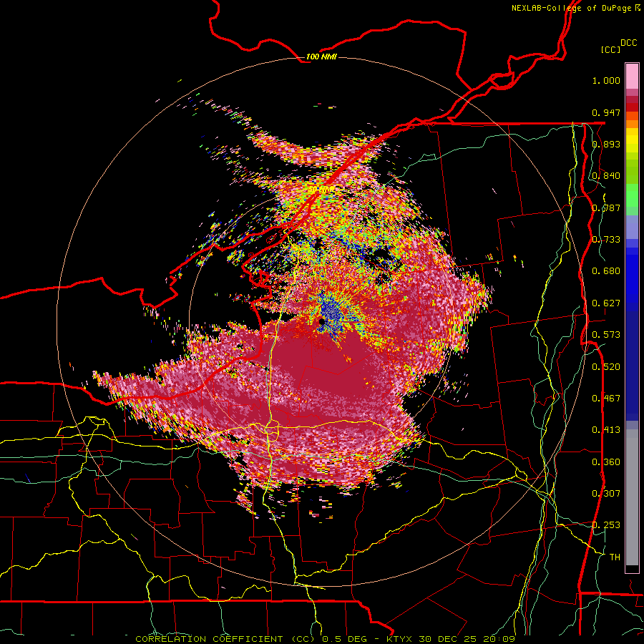Screen dimensions: 644x644
Task: Select the [CC] units label
Action: [610, 49]
